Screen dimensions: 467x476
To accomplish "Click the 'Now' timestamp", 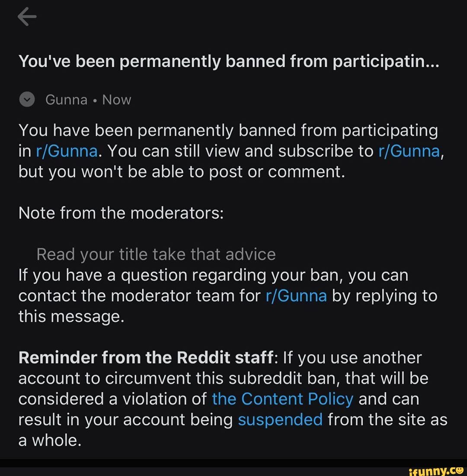I will click(116, 99).
